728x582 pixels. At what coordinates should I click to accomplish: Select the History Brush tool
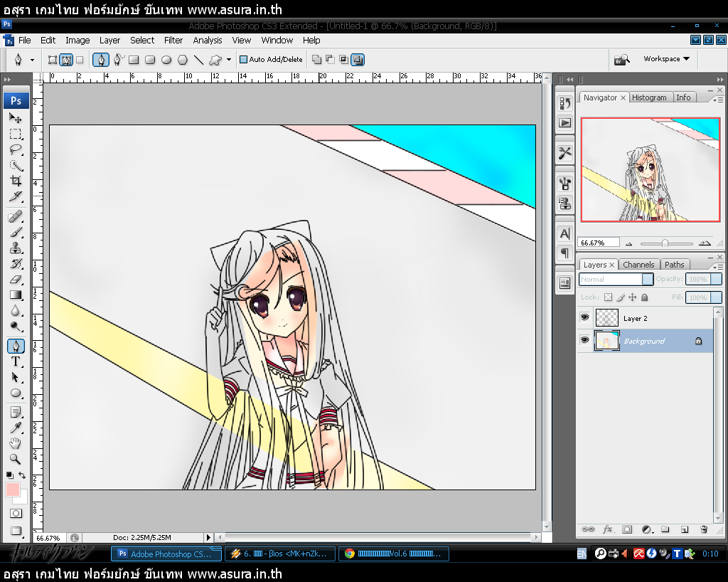[16, 263]
